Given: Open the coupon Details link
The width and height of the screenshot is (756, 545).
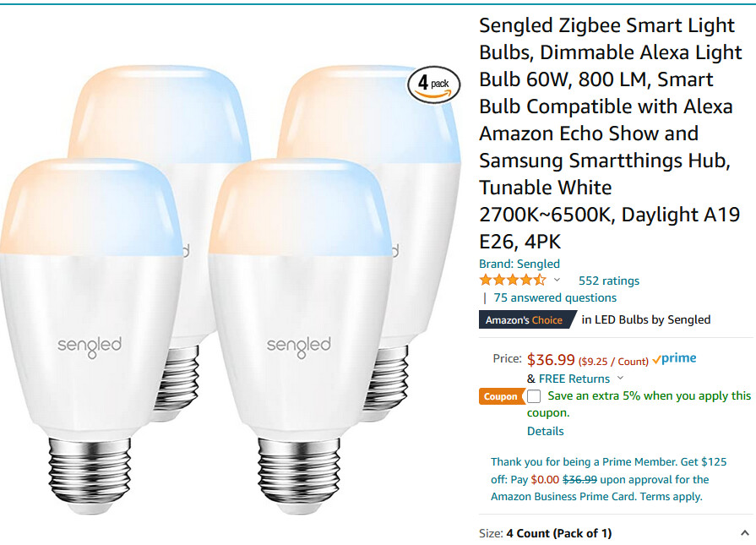Looking at the screenshot, I should (x=546, y=431).
